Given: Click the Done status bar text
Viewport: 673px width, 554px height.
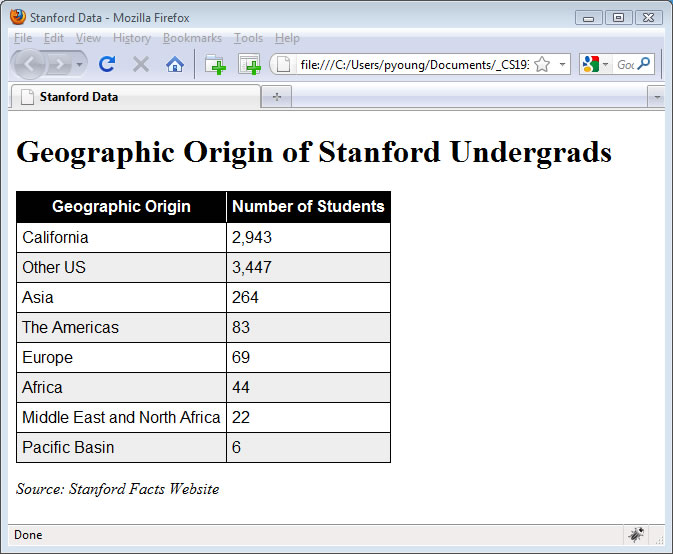Looking at the screenshot, I should tap(28, 535).
